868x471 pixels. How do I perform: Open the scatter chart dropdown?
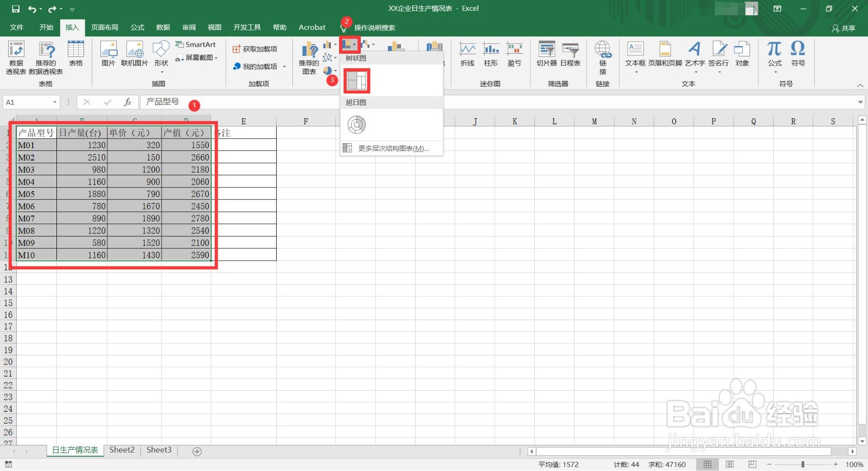pyautogui.click(x=330, y=58)
